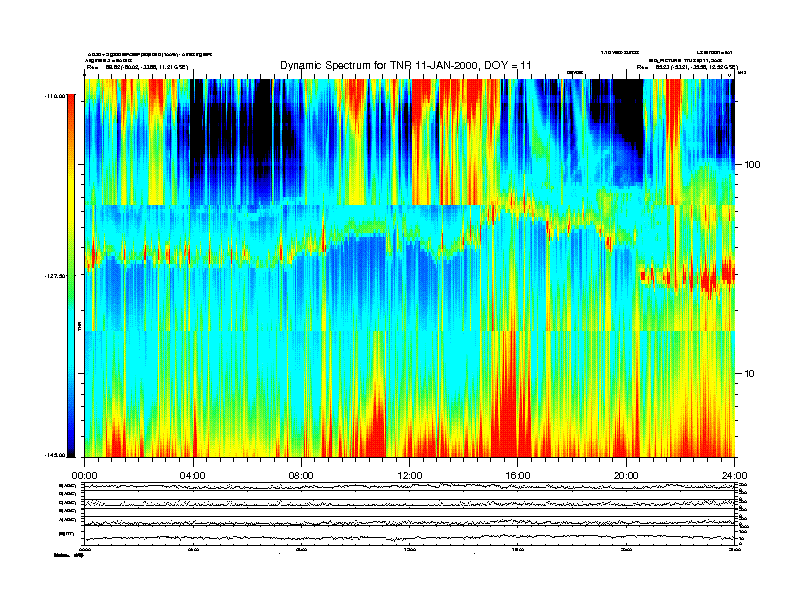Click the 08:00 time axis label

(x=301, y=475)
